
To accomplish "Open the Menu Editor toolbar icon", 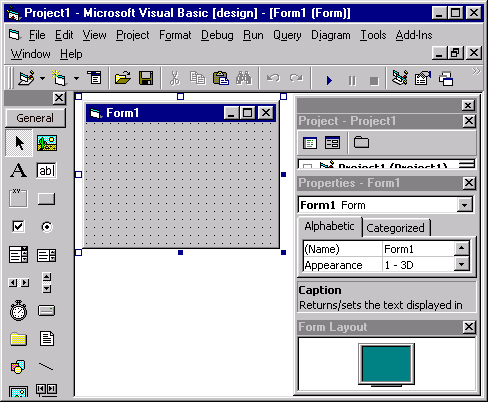I will pyautogui.click(x=94, y=78).
